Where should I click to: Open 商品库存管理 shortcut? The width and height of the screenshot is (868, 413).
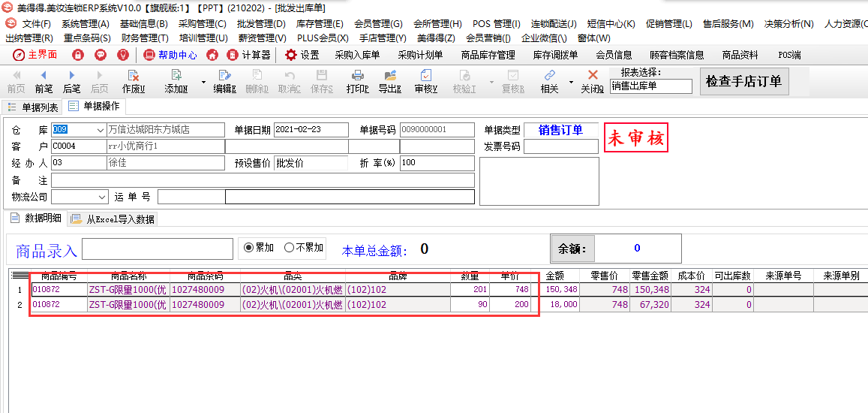pyautogui.click(x=488, y=55)
